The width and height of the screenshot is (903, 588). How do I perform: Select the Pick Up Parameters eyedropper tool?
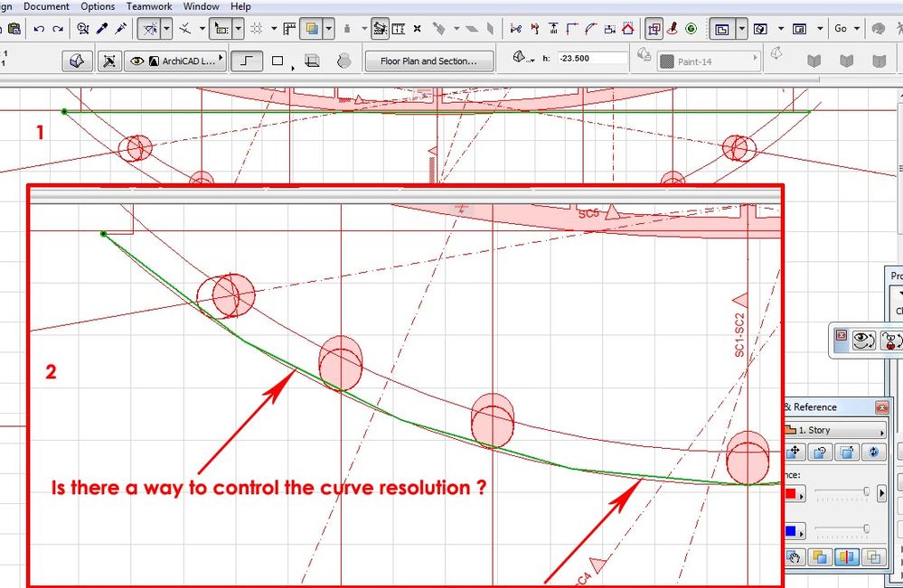pos(100,28)
